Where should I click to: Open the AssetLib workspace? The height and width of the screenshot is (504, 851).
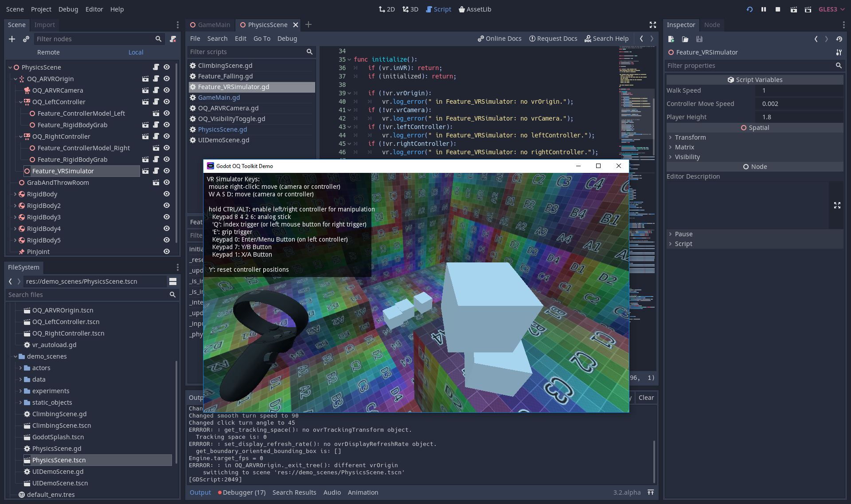click(475, 9)
